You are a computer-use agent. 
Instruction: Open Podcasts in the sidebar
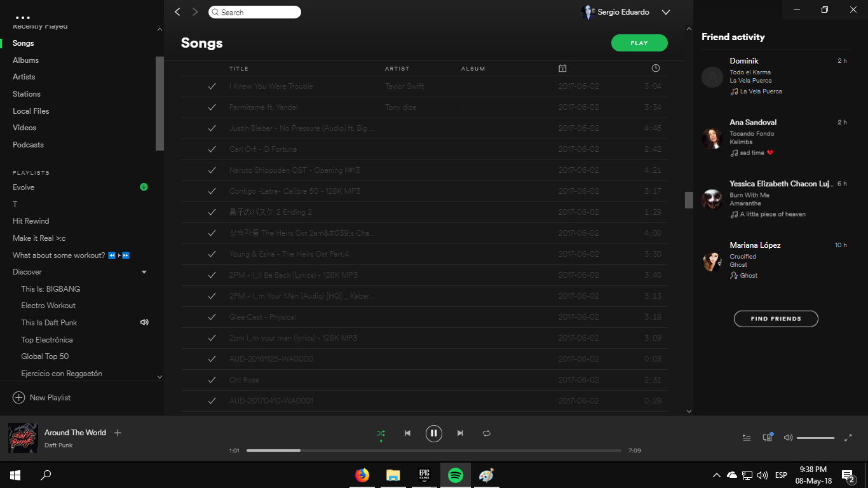coord(28,145)
